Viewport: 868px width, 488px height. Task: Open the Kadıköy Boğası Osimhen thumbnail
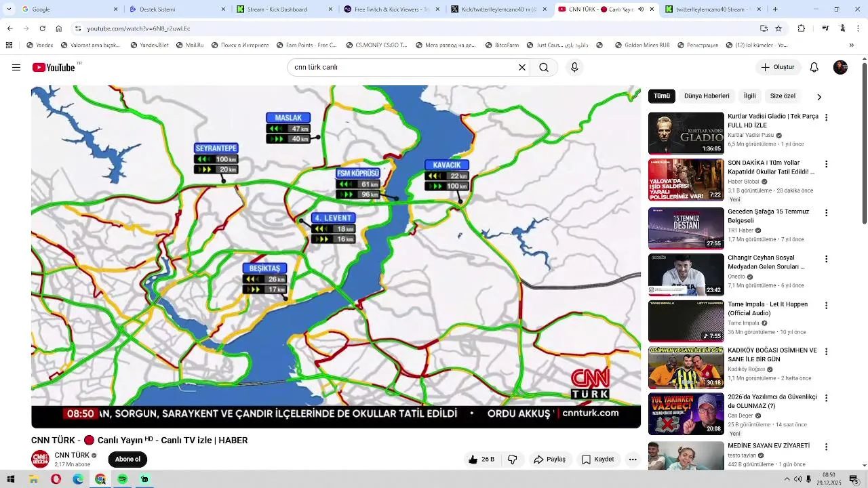(686, 368)
